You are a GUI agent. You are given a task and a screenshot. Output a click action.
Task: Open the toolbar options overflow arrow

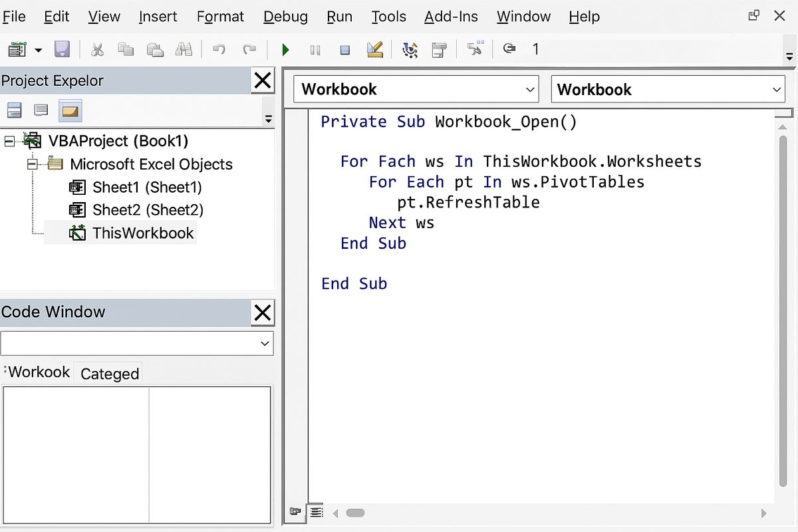click(789, 57)
